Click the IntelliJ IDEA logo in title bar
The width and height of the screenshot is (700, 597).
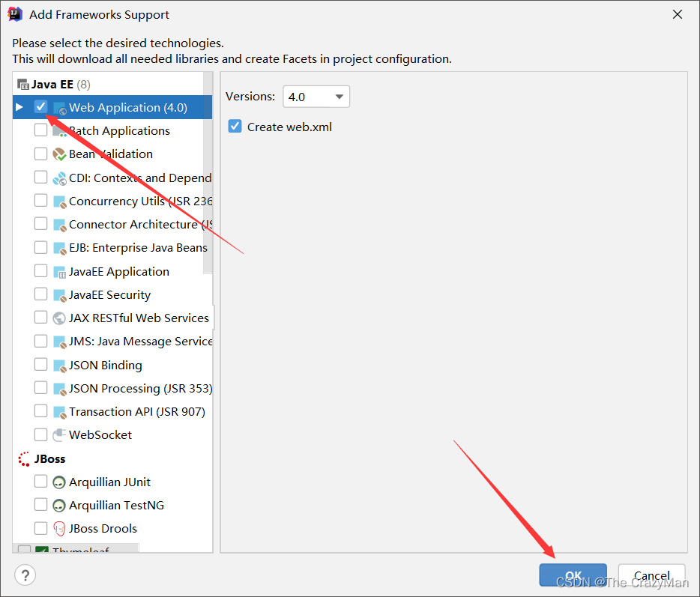tap(15, 14)
